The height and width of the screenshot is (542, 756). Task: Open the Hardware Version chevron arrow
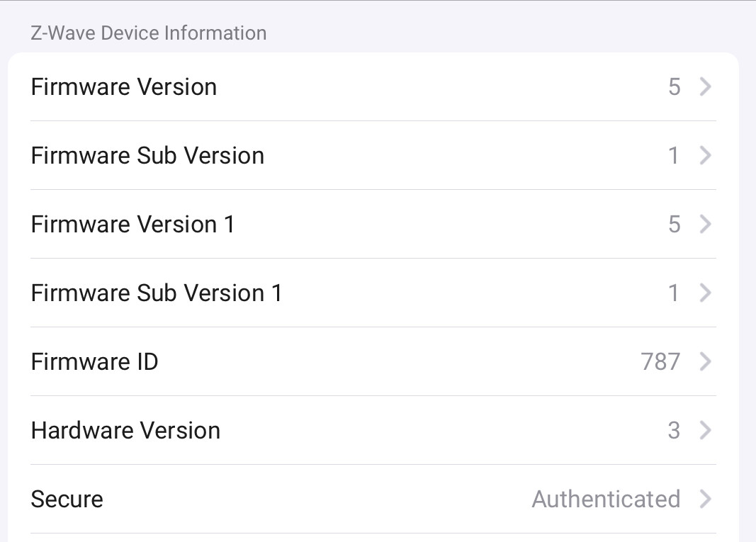tap(705, 431)
